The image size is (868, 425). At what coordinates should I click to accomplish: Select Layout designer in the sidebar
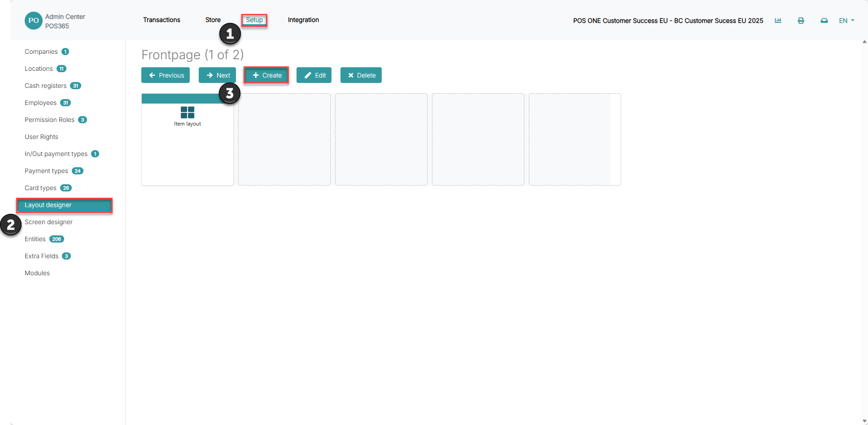(65, 205)
